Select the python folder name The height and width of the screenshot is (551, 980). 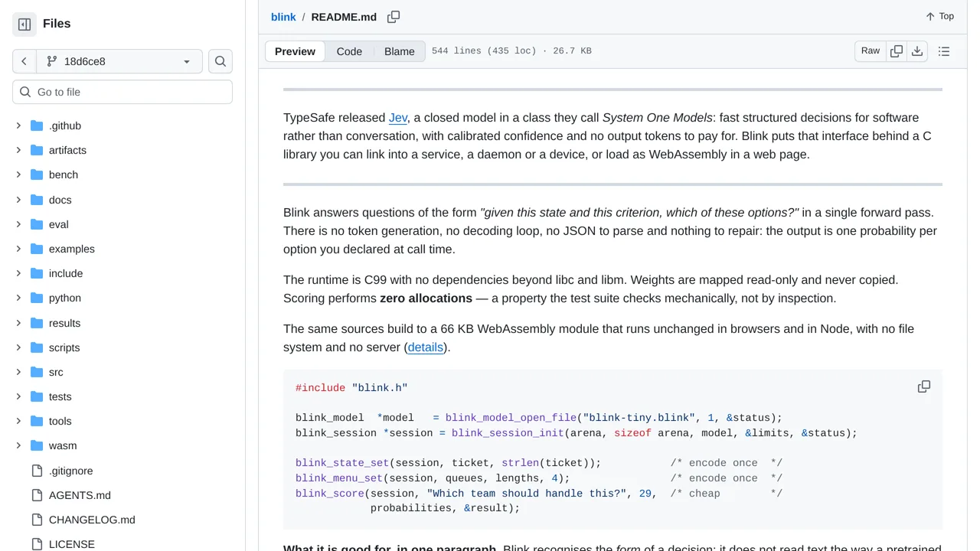65,298
